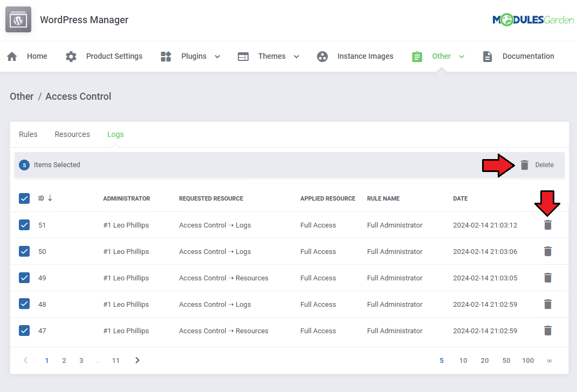
Task: Click the RULE NAME column header
Action: coord(383,198)
